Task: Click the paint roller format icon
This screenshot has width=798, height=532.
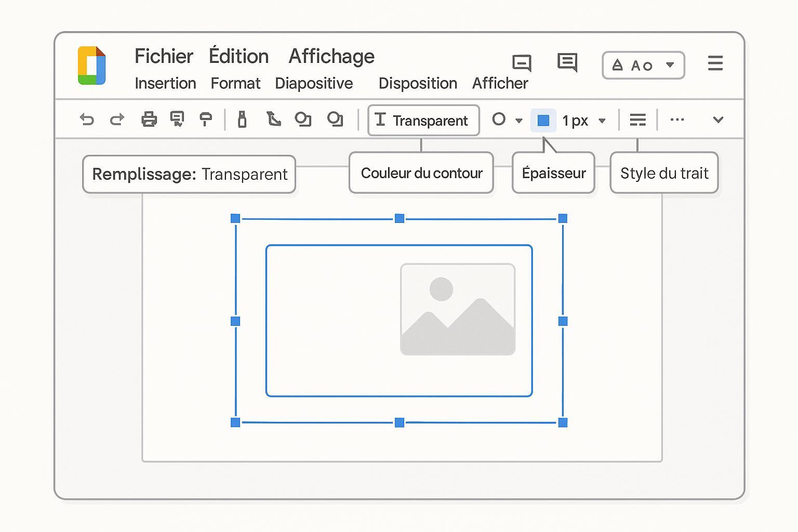Action: point(206,119)
